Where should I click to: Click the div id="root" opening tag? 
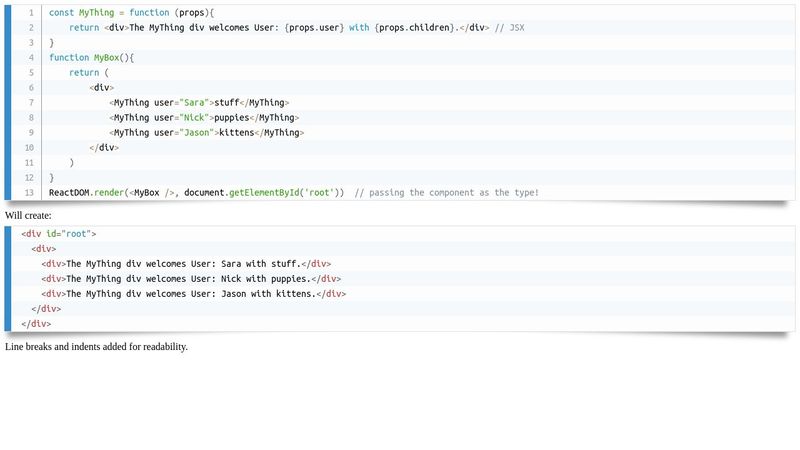[59, 234]
